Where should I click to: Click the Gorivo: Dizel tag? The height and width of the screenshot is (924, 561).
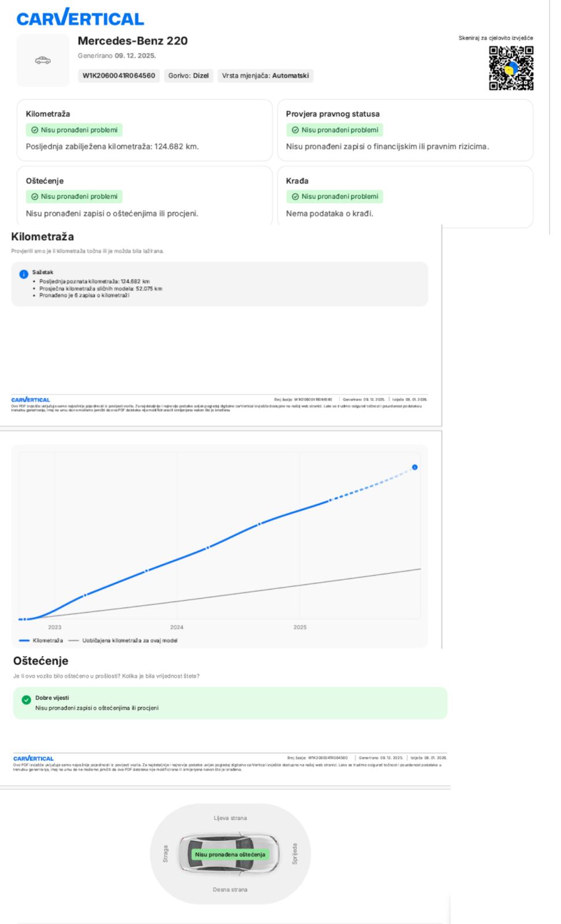(189, 76)
